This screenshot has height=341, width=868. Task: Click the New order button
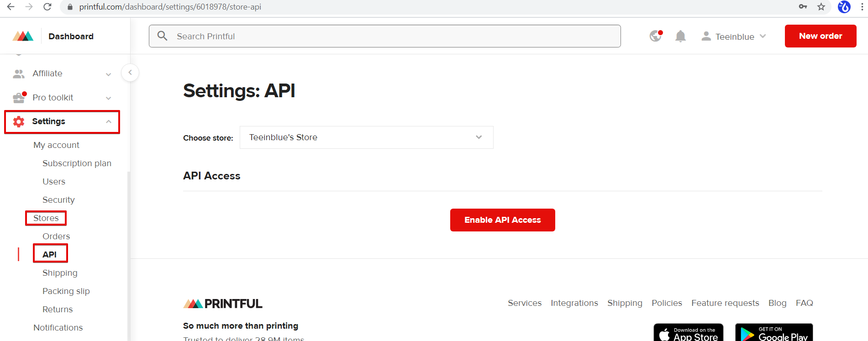[821, 36]
